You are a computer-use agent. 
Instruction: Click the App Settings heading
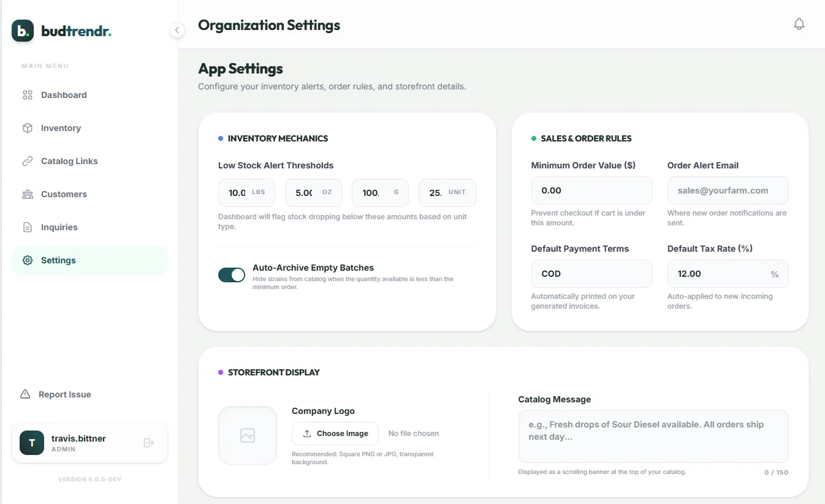click(x=240, y=69)
